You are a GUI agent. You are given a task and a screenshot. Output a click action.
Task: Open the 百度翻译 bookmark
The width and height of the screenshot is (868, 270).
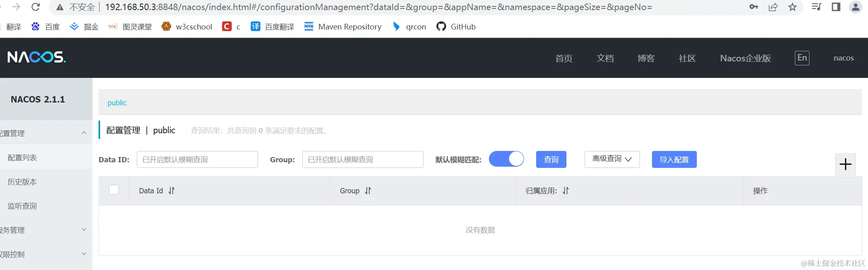pos(273,27)
